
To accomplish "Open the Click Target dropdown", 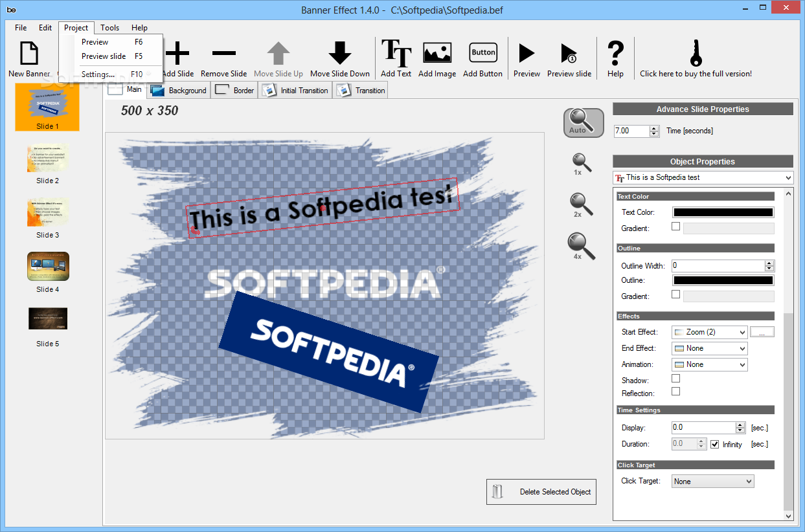I will (x=713, y=481).
